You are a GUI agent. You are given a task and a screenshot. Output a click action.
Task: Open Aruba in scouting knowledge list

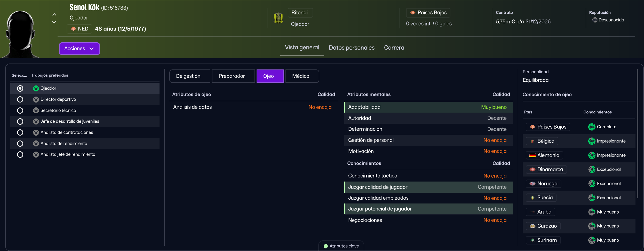coord(540,212)
